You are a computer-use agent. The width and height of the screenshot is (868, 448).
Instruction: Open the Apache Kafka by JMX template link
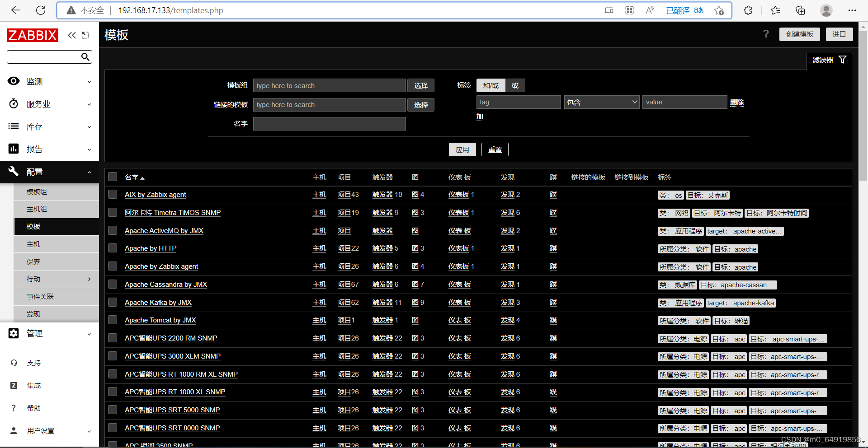(158, 302)
